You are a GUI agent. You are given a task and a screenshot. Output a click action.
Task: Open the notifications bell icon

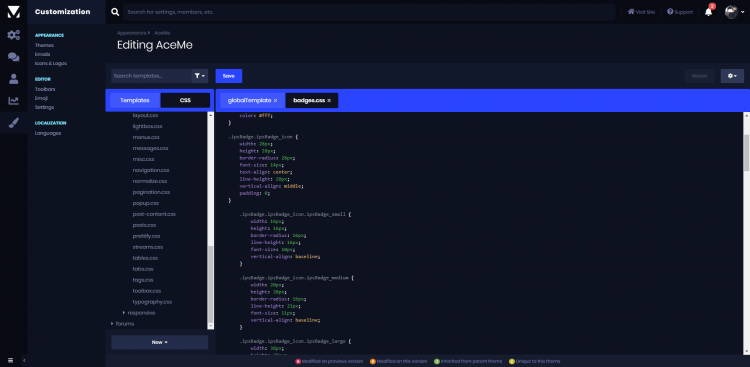(x=708, y=12)
